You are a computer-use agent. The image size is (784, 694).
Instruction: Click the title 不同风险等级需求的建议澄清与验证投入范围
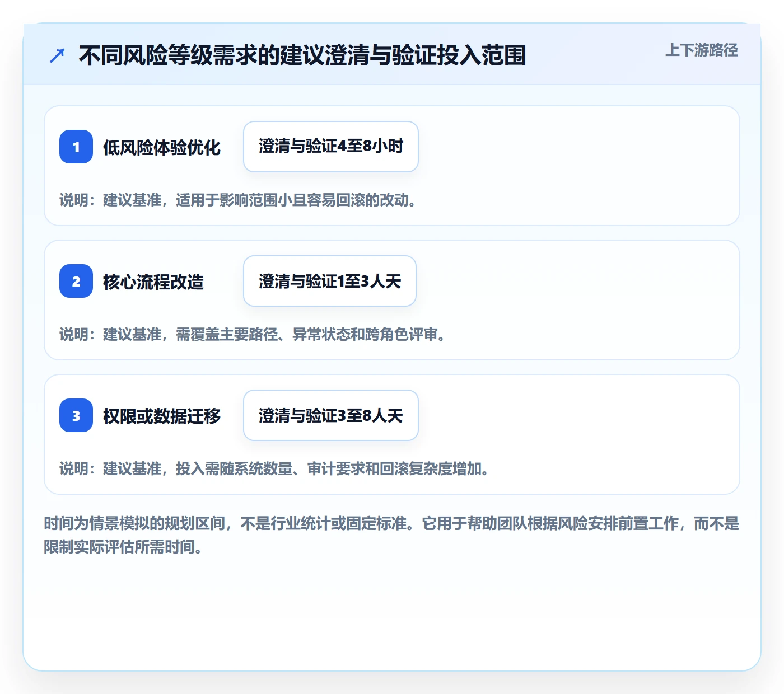click(x=302, y=55)
